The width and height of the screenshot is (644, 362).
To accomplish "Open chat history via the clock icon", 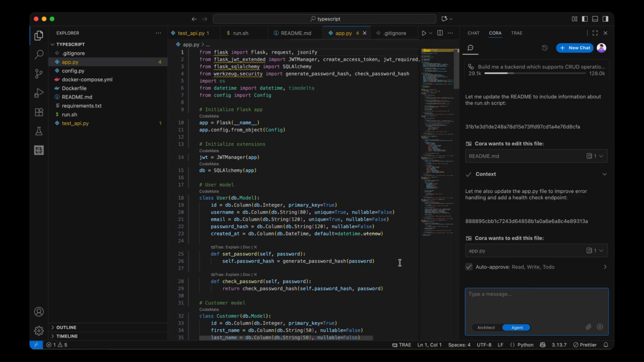I will pos(545,48).
